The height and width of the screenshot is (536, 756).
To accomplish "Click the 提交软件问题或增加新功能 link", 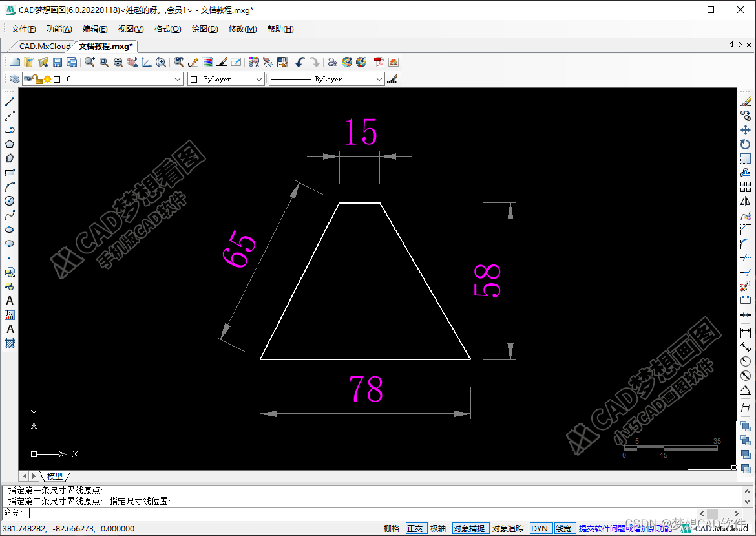I will click(625, 528).
